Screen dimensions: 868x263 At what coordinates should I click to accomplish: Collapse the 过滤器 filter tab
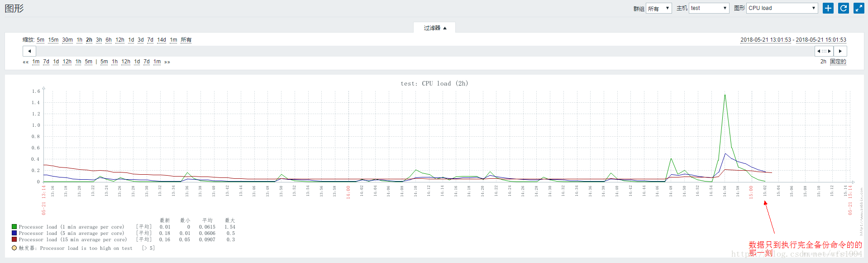pyautogui.click(x=434, y=28)
